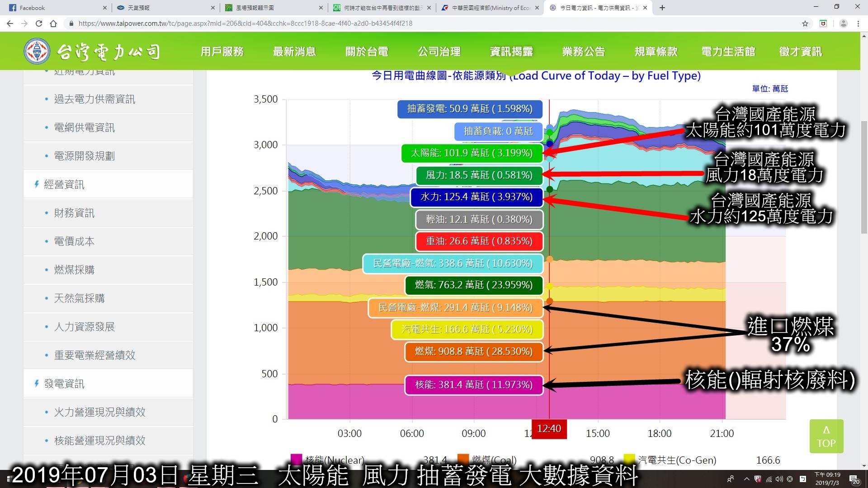The image size is (868, 488).
Task: Open 電網供電資訊 in sidebar
Action: 108,127
